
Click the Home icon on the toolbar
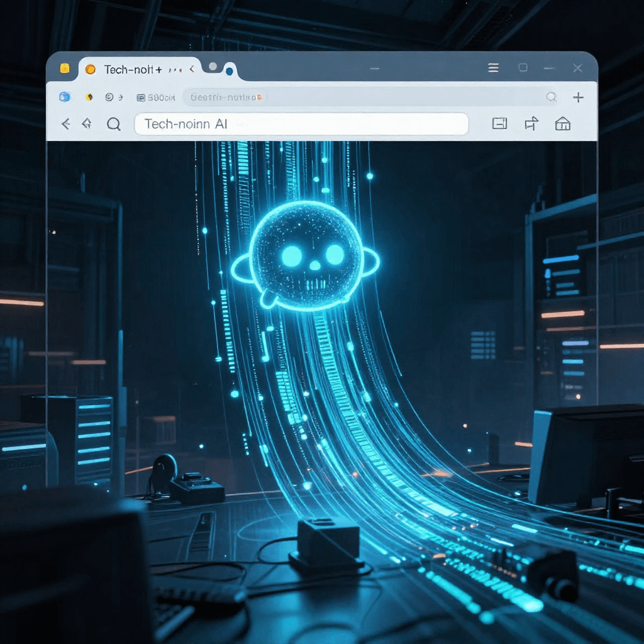(x=562, y=124)
